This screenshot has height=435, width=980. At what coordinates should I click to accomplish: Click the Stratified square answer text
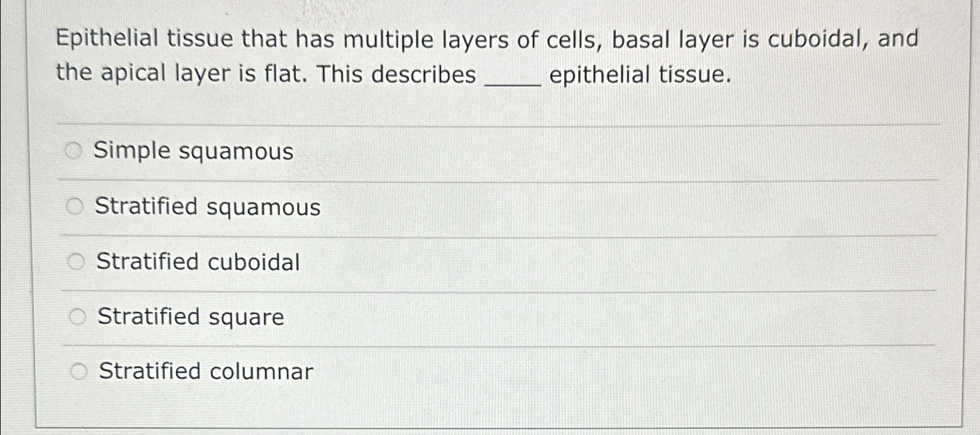tap(189, 317)
